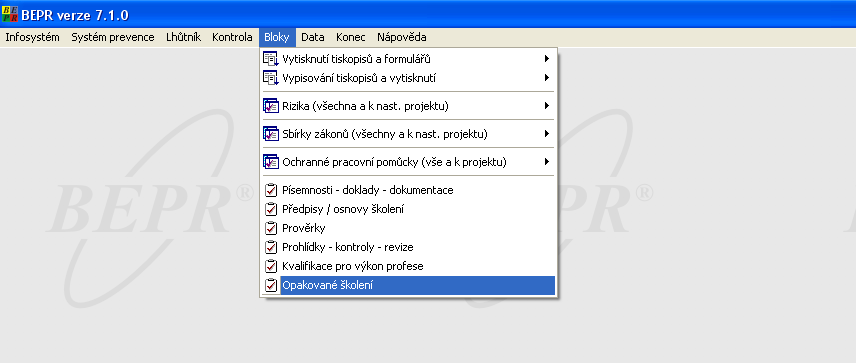The height and width of the screenshot is (363, 856).
Task: Open the Kontrola menu
Action: 232,38
